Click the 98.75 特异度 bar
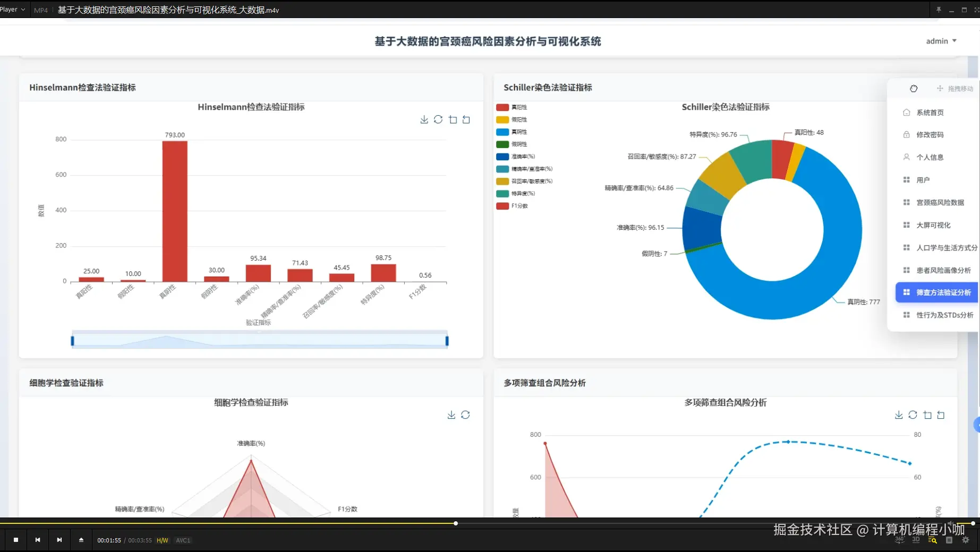 384,273
